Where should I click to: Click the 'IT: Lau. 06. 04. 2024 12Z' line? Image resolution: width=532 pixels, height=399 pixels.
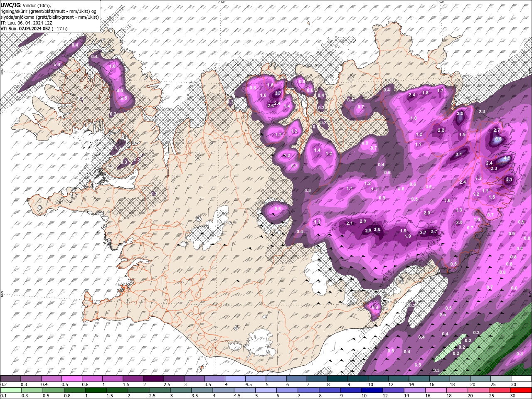point(26,23)
